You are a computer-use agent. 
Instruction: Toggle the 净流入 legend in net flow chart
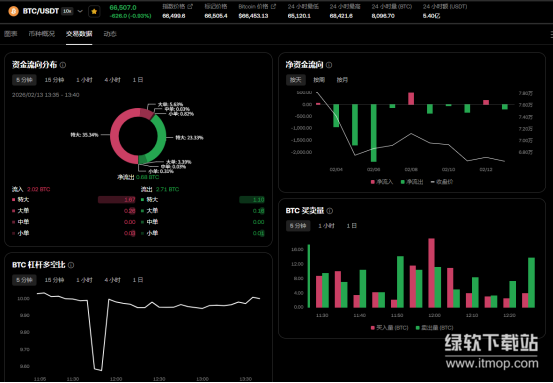pos(382,182)
